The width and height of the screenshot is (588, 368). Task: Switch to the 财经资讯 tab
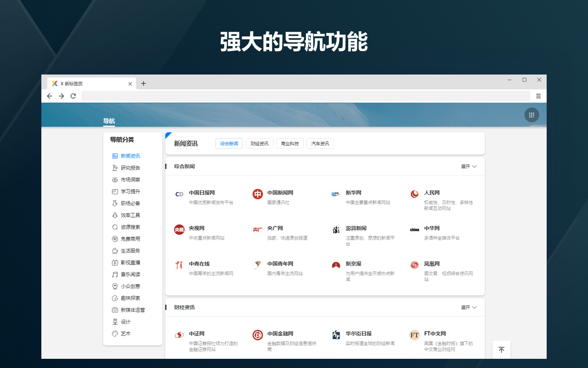[x=259, y=143]
